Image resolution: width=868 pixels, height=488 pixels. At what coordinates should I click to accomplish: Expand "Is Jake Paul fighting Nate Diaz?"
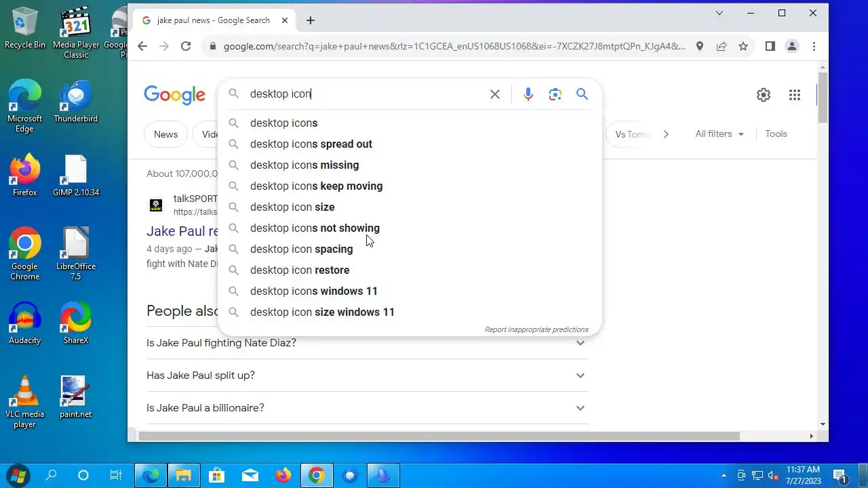click(367, 343)
